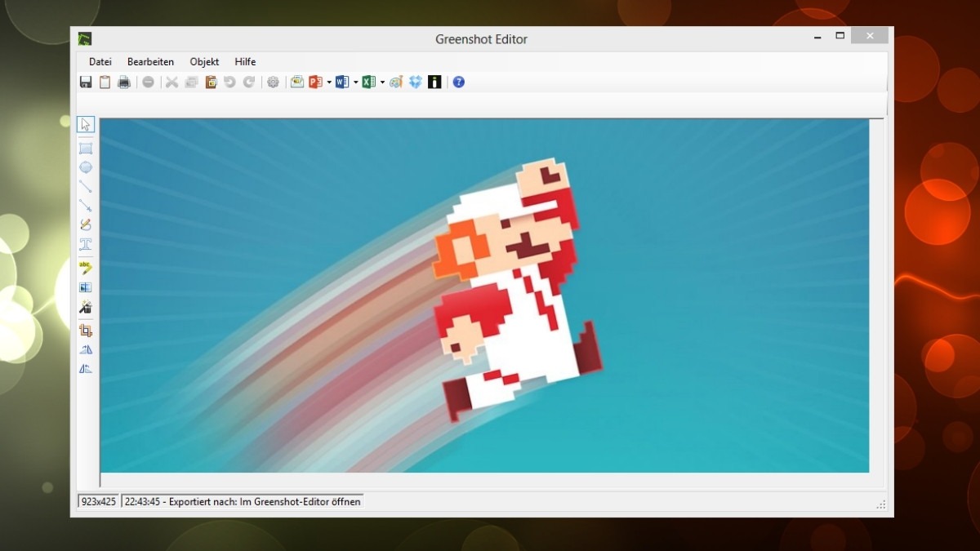Select the Highlight abc marker tool
This screenshot has height=551, width=980.
tap(86, 268)
